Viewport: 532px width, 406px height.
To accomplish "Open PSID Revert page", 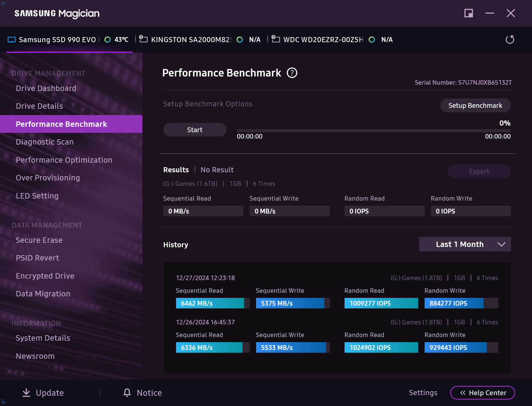I will pos(38,258).
